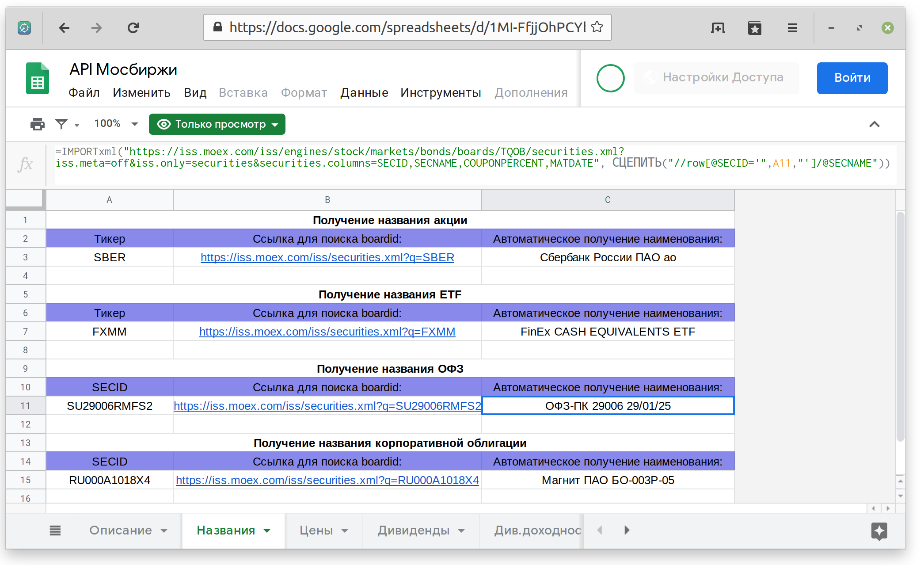
Task: Select column A header
Action: coord(109,200)
